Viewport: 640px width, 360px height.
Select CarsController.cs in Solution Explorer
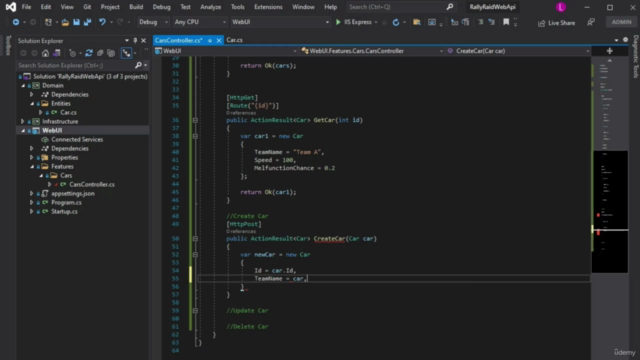(x=92, y=184)
